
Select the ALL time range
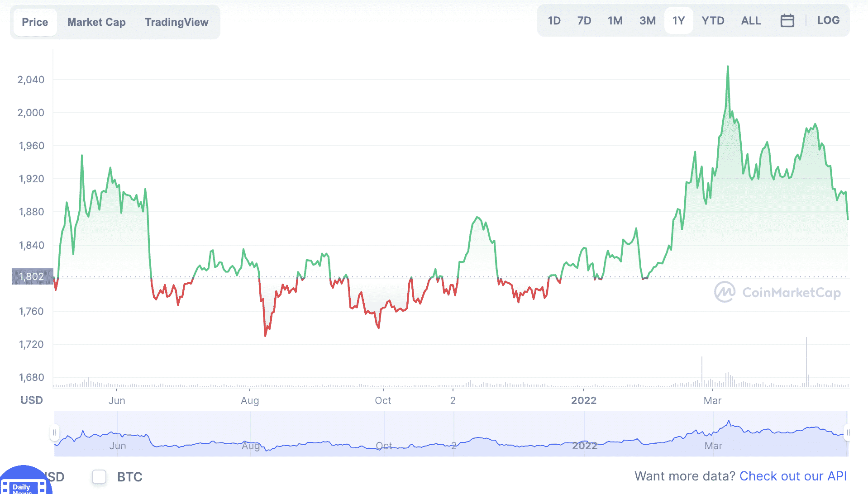(750, 20)
